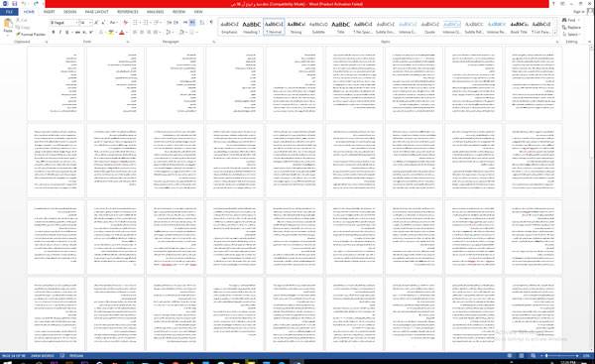Viewport: 595px width, 364px height.
Task: Switch to the PAGE LAYOUT tab
Action: [97, 12]
